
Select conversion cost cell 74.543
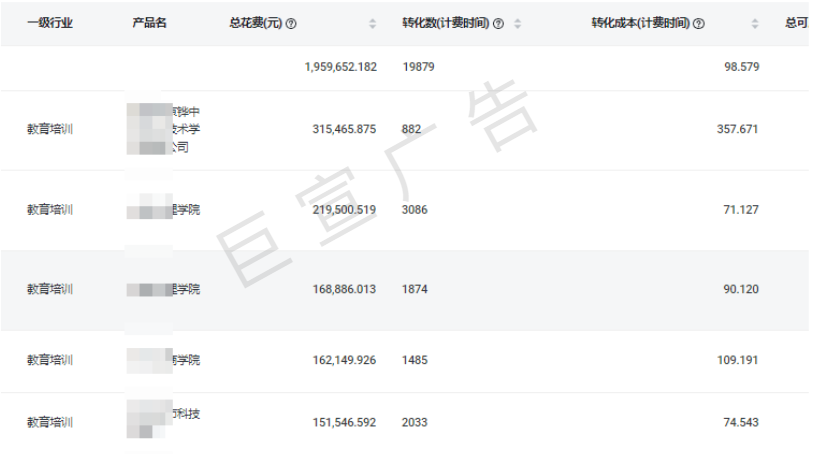coord(741,422)
